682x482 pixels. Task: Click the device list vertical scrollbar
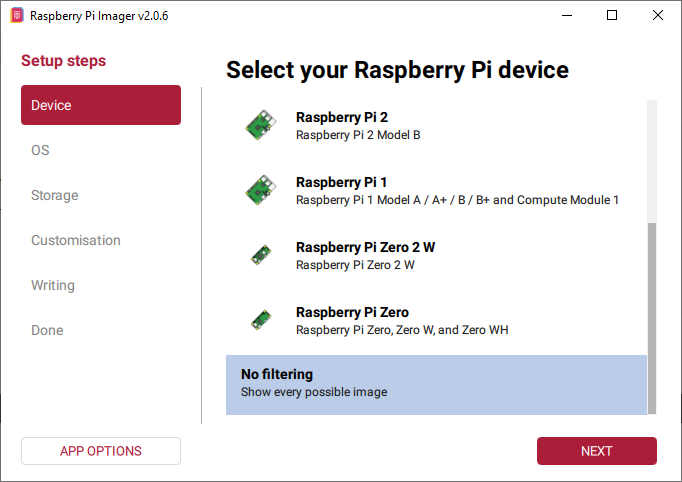pyautogui.click(x=652, y=315)
